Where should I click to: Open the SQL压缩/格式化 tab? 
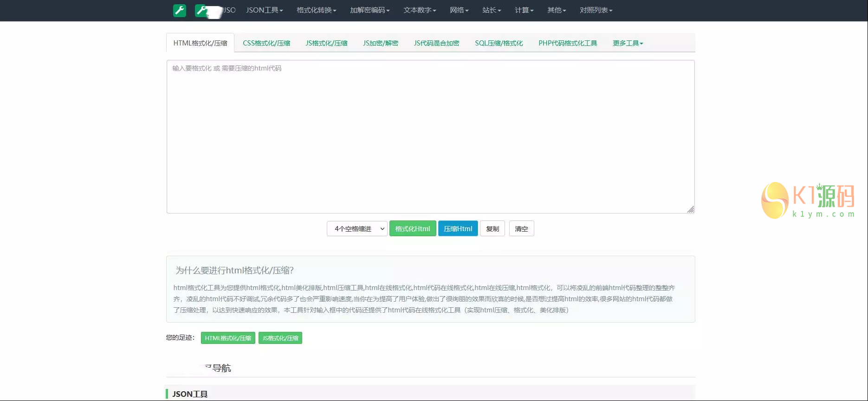coord(499,43)
